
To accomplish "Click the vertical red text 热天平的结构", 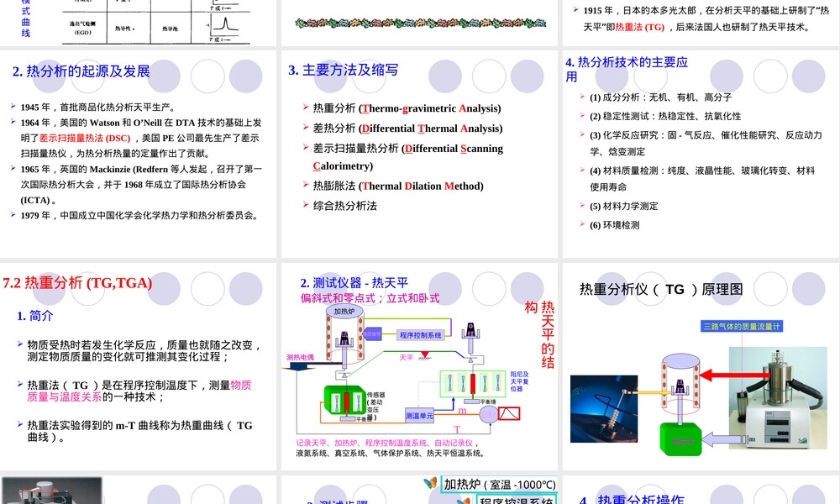I will tap(540, 335).
